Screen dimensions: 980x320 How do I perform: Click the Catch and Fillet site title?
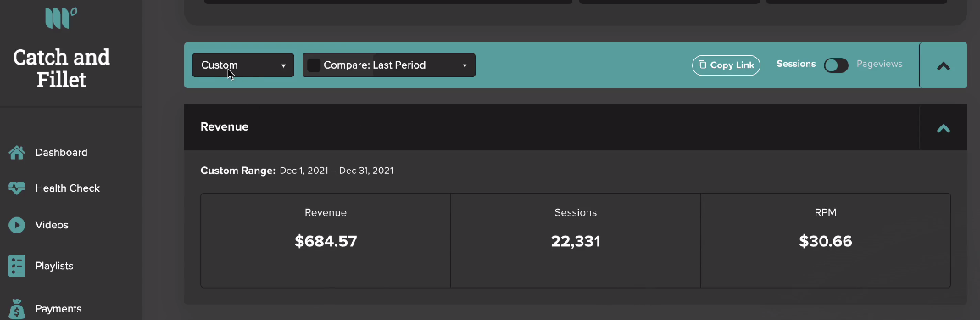coord(61,69)
